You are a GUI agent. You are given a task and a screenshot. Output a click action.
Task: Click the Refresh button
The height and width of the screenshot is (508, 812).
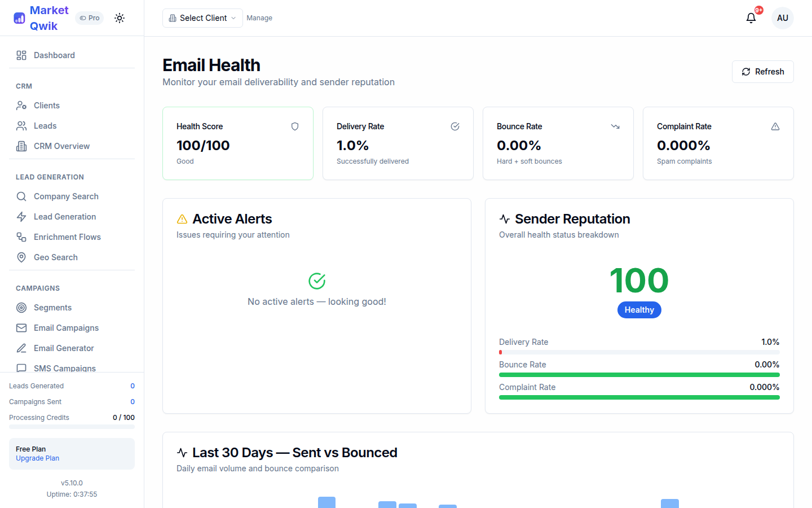tap(762, 72)
